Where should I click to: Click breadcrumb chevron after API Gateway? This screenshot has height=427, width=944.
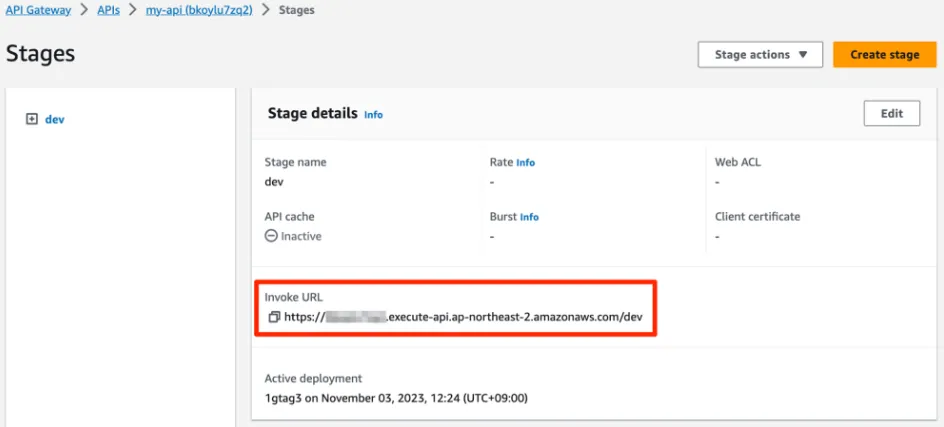pyautogui.click(x=85, y=10)
